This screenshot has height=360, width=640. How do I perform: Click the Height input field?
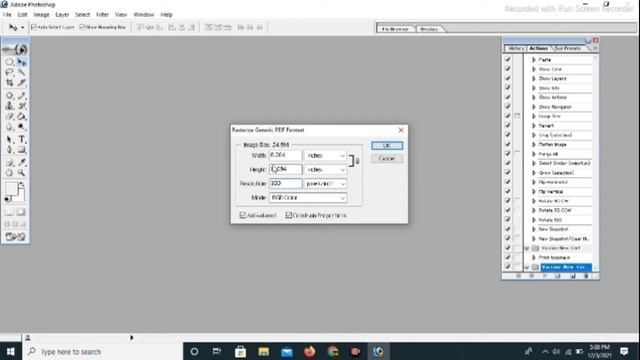coord(285,169)
